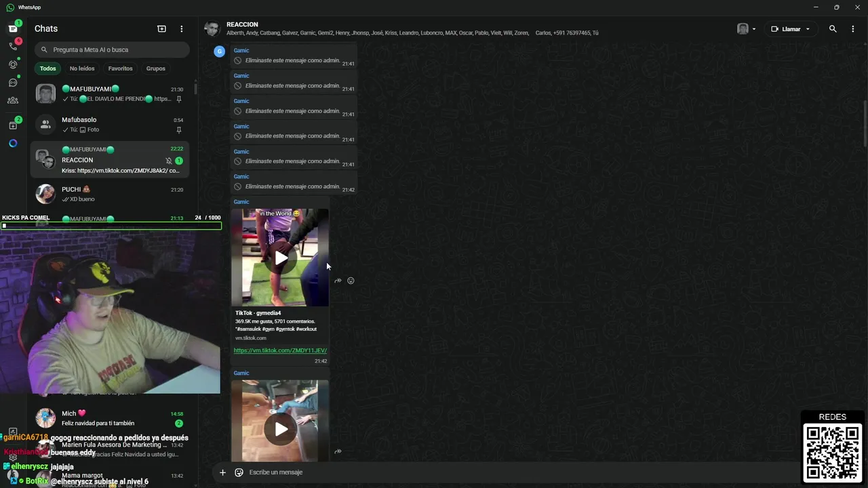868x488 pixels.
Task: Start a new chat with compose icon
Action: (161, 28)
